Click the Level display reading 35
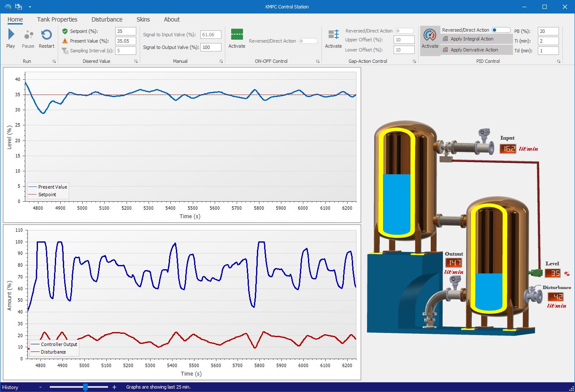The image size is (575, 392). point(553,273)
